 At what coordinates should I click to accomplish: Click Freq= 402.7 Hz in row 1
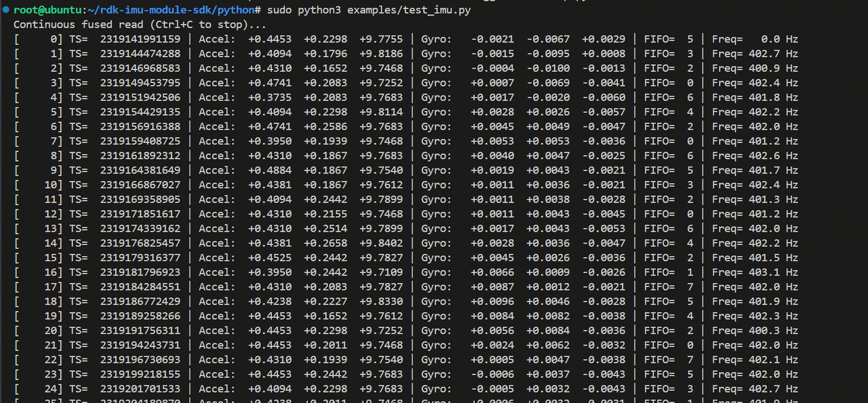755,54
